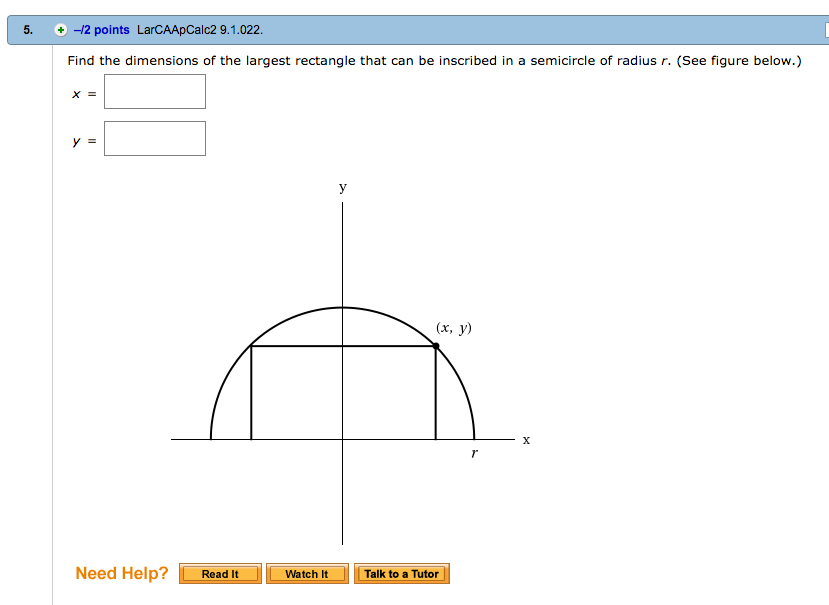Image resolution: width=829 pixels, height=605 pixels.
Task: Click the "–/2 points" score link
Action: coord(101,30)
